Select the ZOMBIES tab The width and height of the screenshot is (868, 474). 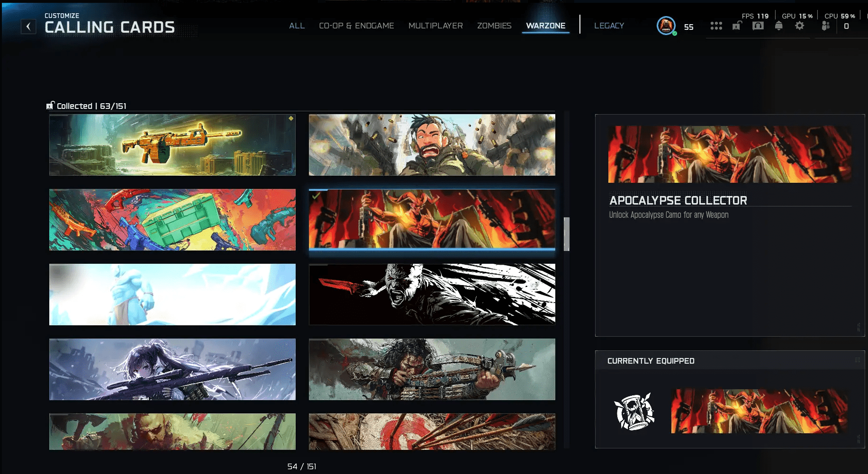coord(494,26)
